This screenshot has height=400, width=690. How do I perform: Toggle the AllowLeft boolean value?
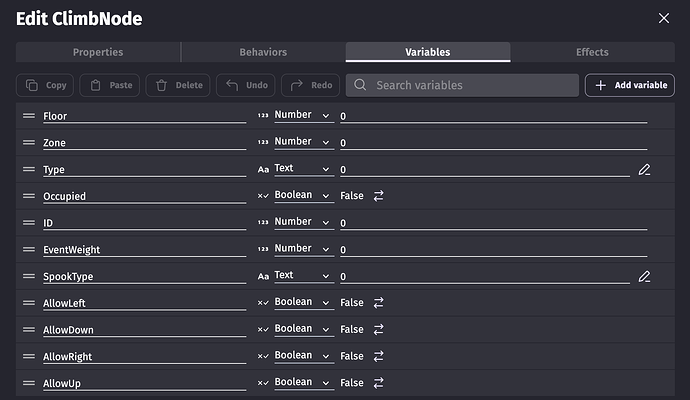click(378, 303)
